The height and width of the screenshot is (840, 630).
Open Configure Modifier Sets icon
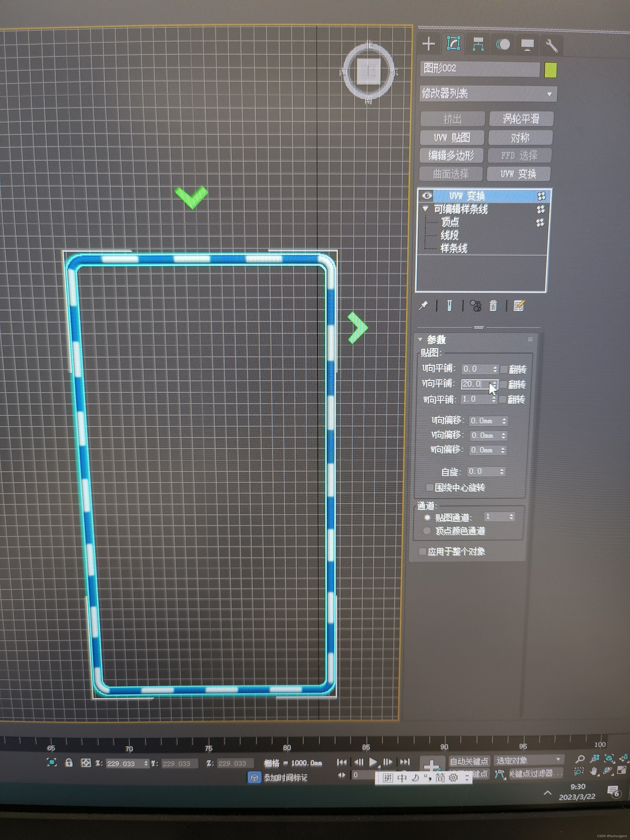coord(519,306)
